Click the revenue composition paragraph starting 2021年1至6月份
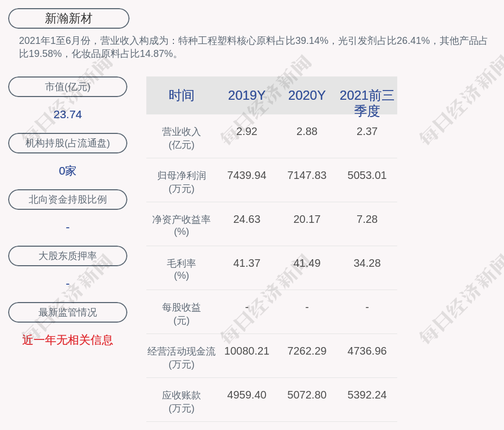The width and height of the screenshot is (504, 430). click(x=253, y=47)
